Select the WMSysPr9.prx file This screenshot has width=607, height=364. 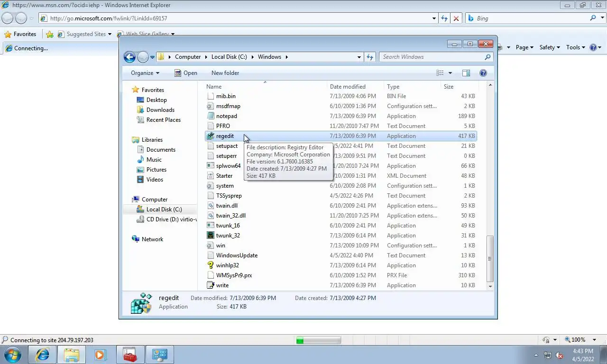pos(234,275)
